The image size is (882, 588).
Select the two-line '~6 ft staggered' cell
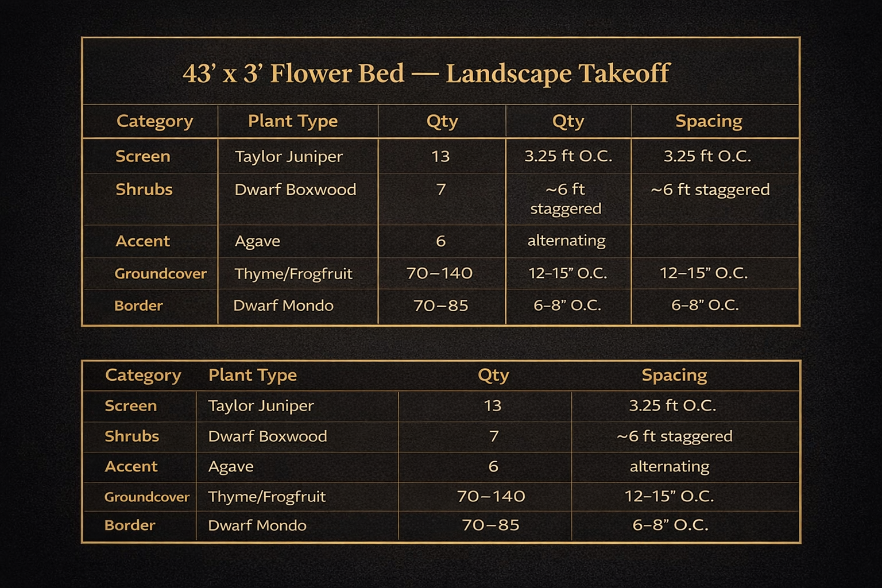coord(566,199)
